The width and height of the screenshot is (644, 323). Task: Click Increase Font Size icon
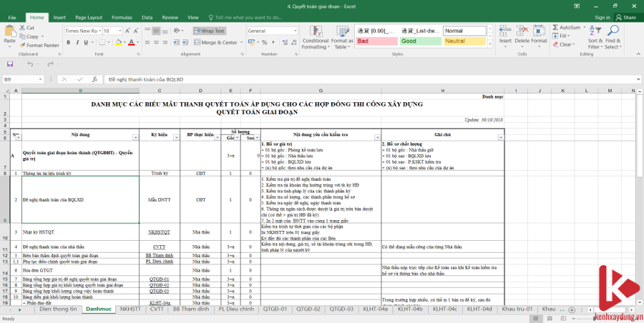[129, 31]
